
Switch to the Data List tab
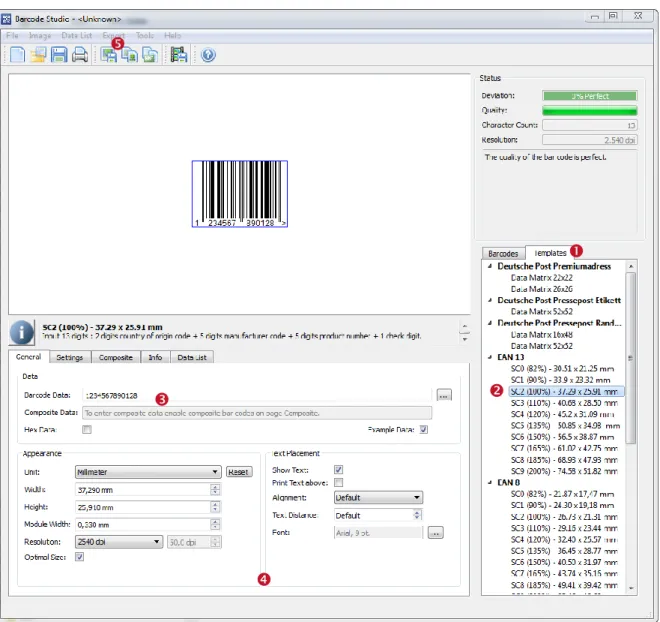192,357
